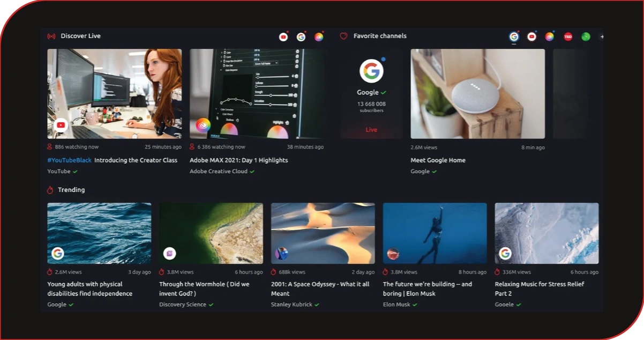Open title Adobe MAX 2021: Day 1 Highlights
This screenshot has height=340, width=644.
pos(238,160)
